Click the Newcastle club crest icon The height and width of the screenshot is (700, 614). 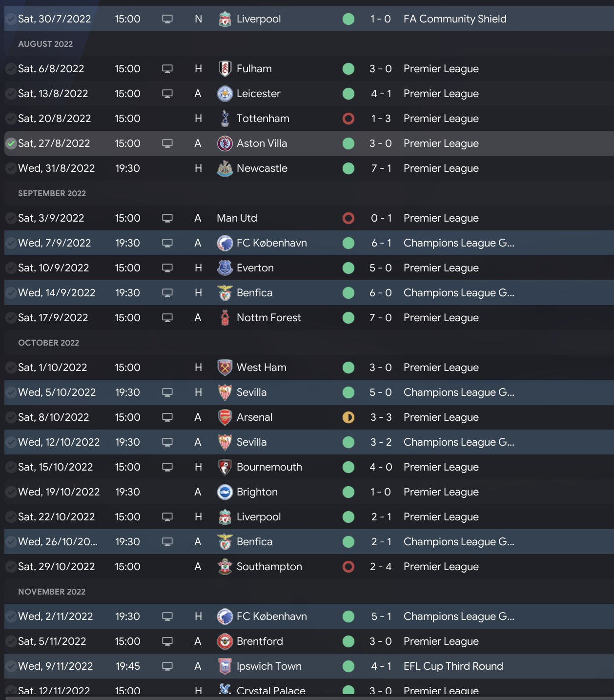225,168
